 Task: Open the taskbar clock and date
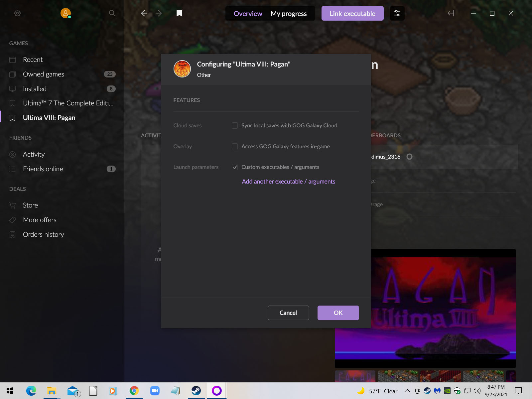tap(496, 391)
